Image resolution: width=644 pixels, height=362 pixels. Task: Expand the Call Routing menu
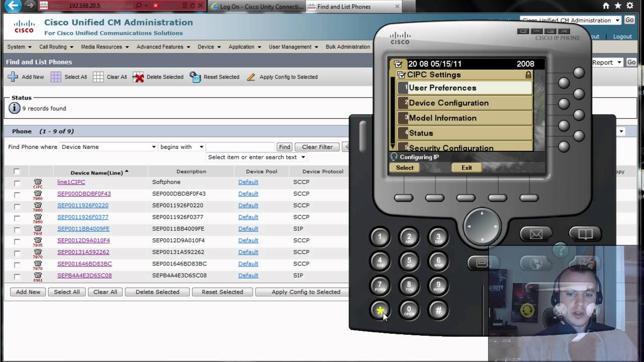(56, 47)
